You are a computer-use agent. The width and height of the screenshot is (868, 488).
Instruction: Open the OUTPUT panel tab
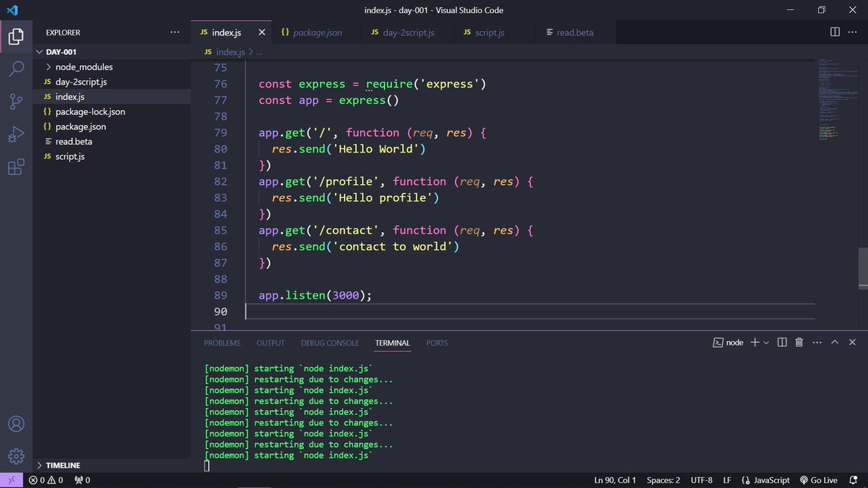pos(271,343)
